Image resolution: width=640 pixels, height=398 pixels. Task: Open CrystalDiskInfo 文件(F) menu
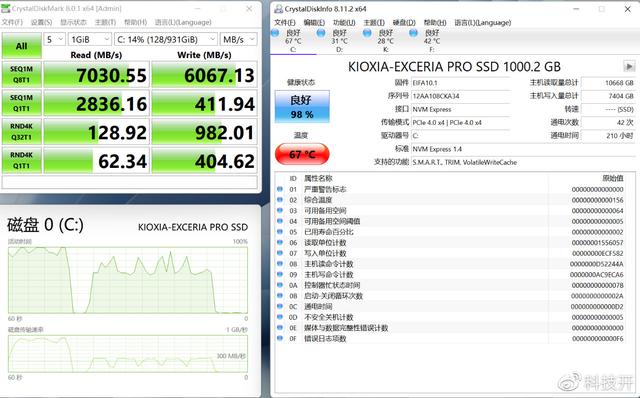[x=284, y=22]
